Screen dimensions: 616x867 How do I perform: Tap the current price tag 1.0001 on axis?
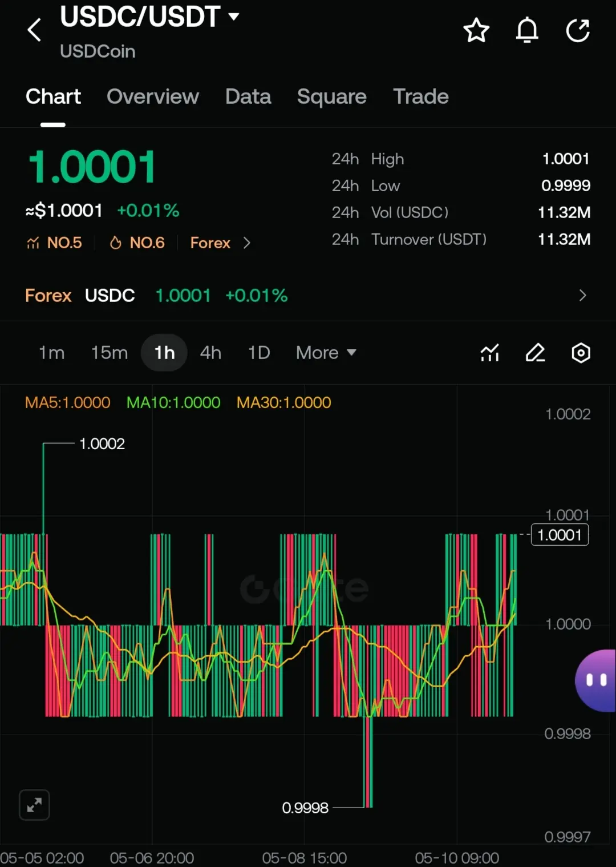[560, 535]
